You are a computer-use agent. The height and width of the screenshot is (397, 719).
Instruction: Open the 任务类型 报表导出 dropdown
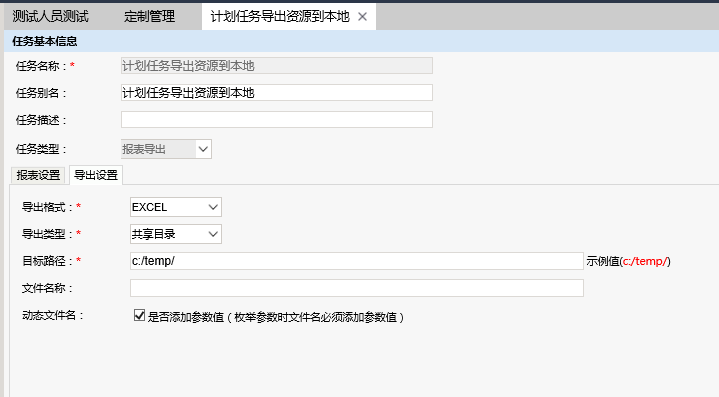click(166, 149)
